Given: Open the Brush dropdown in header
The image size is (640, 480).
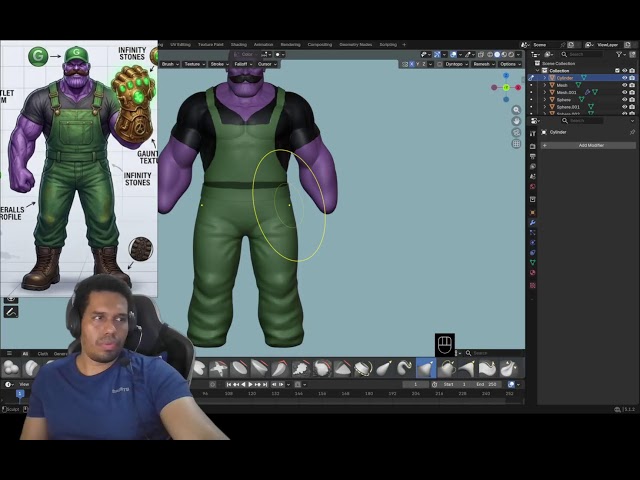Looking at the screenshot, I should (170, 64).
